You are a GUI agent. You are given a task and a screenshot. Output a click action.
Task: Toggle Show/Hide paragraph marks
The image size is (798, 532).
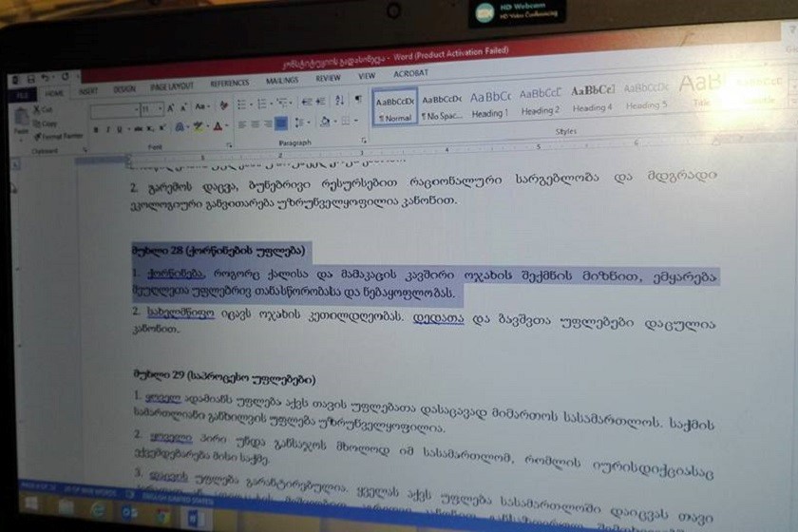[358, 99]
